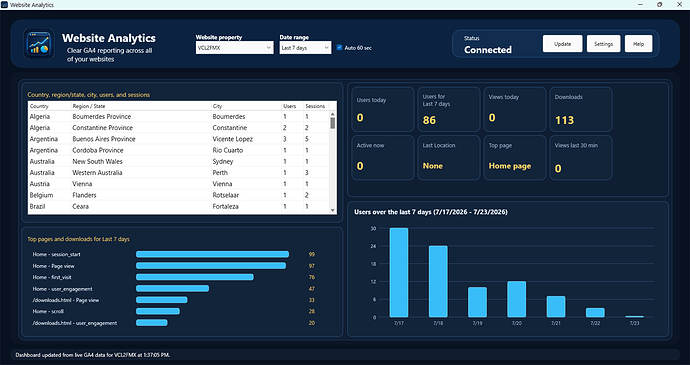This screenshot has height=365, width=690.
Task: Click the /downloads.html - user_engagement bar
Action: point(151,323)
